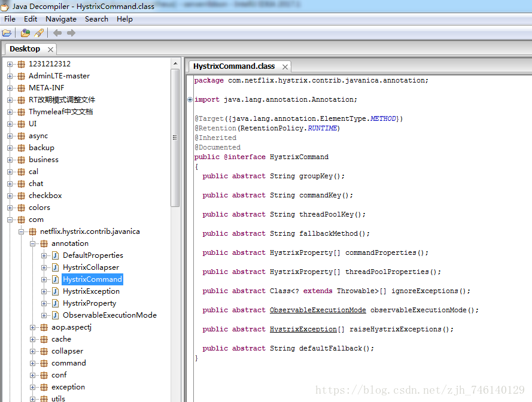Collapse the annotation package node
Image resolution: width=532 pixels, height=402 pixels.
click(x=33, y=243)
